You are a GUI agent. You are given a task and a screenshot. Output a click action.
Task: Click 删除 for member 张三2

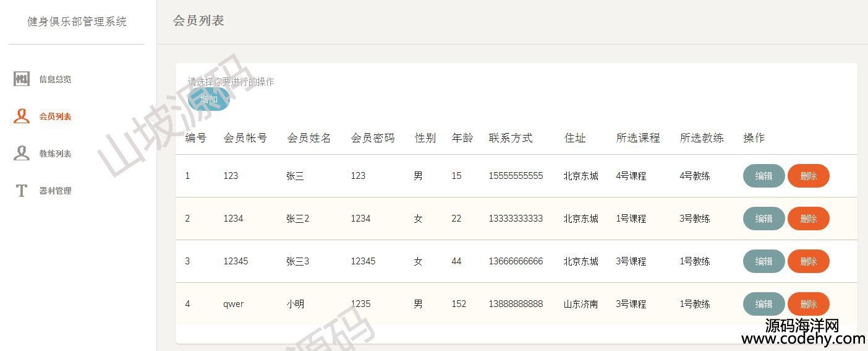808,219
